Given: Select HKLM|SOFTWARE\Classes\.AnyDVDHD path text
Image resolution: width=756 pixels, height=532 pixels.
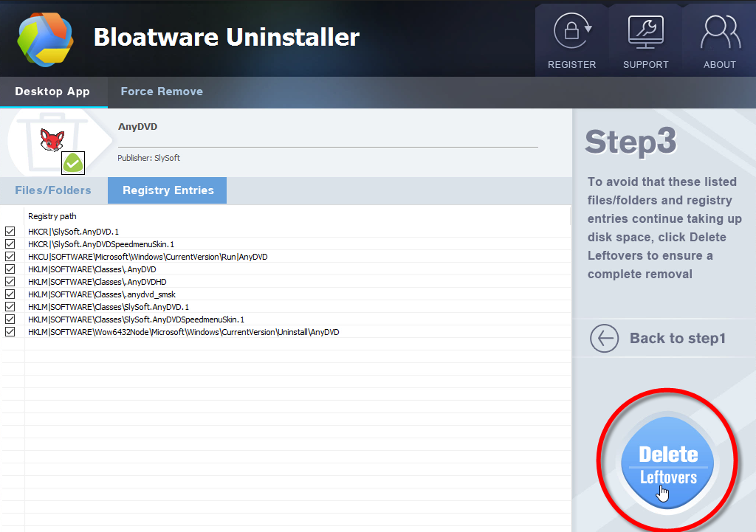Looking at the screenshot, I should tap(97, 282).
